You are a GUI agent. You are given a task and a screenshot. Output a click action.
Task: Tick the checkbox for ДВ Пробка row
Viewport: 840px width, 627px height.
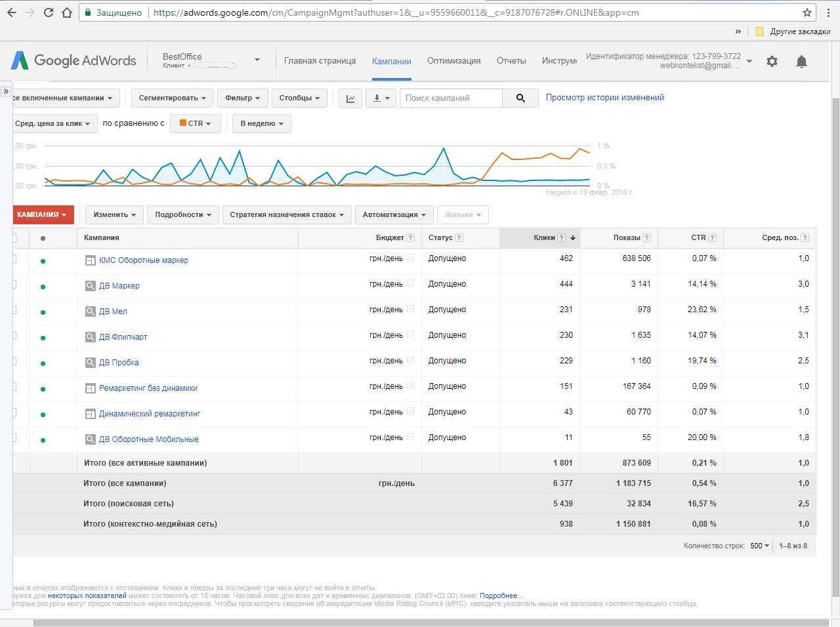[x=14, y=361]
